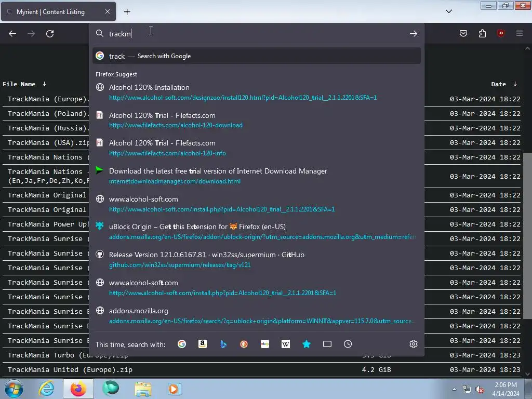The image size is (532, 399).
Task: Click the go arrow in the address bar
Action: point(413,34)
